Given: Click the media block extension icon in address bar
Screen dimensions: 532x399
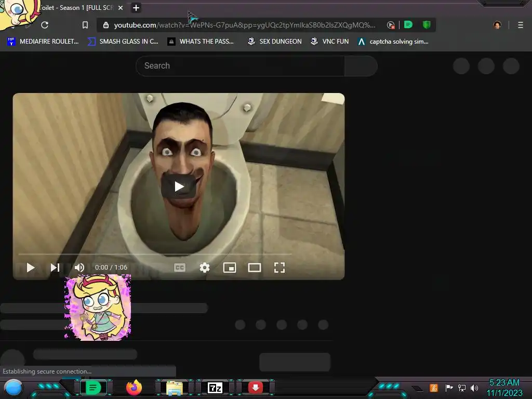Looking at the screenshot, I should point(391,25).
